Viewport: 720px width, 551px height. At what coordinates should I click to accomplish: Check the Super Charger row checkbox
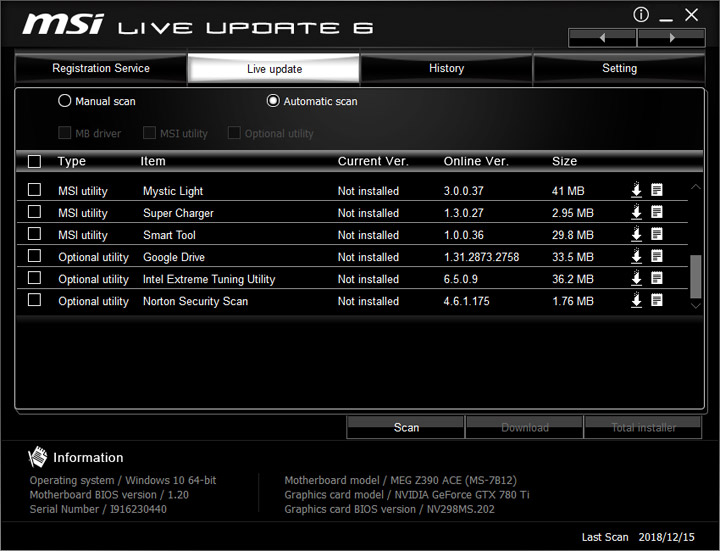34,212
